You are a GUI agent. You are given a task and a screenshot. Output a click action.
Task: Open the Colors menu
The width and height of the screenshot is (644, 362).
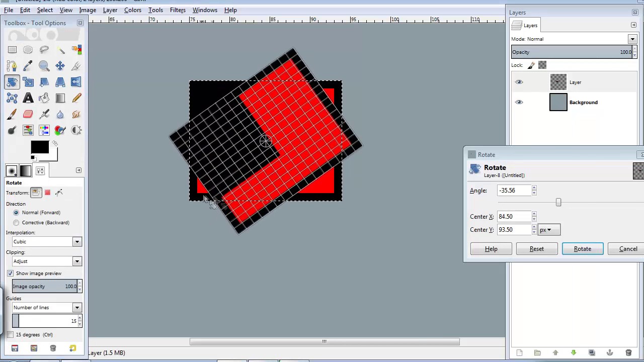[133, 10]
